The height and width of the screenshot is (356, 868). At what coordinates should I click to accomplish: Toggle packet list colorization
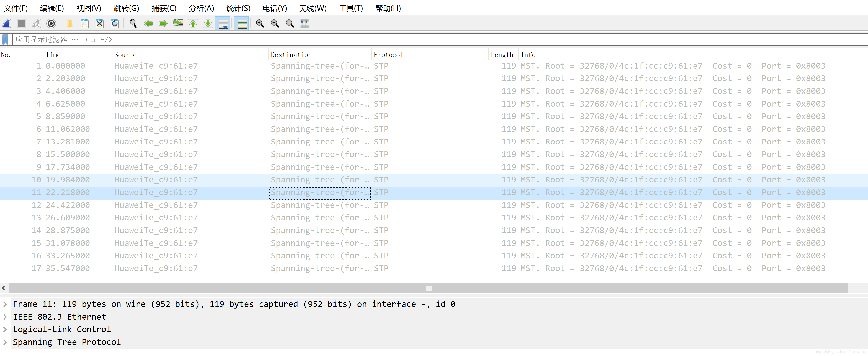242,24
